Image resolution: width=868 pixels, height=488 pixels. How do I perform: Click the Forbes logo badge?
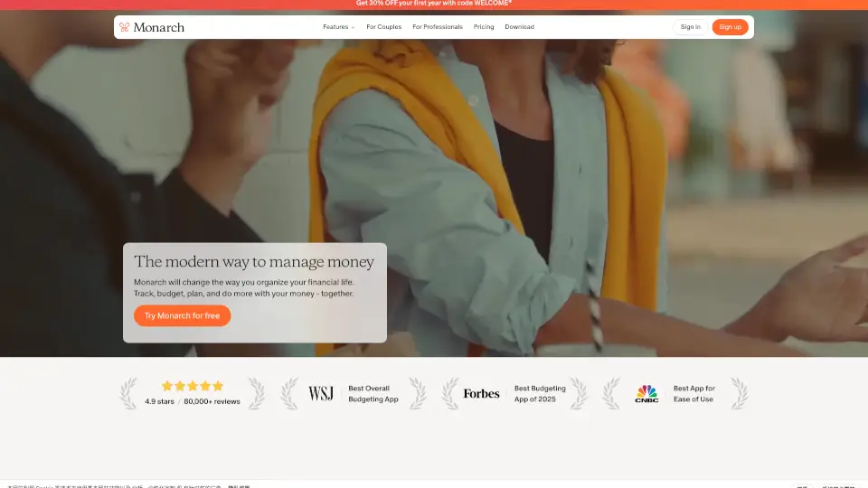(x=481, y=394)
